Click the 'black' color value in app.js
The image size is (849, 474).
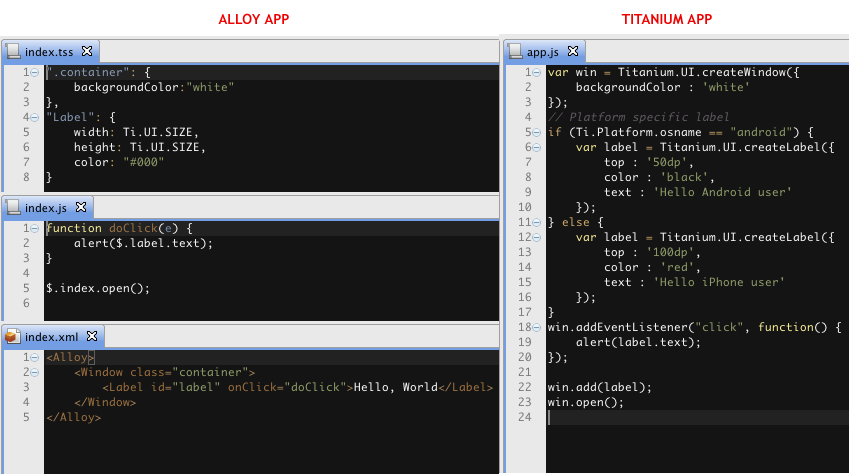click(684, 178)
